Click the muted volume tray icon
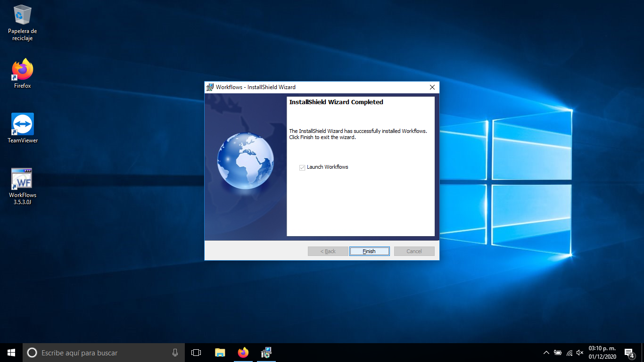This screenshot has width=644, height=362. (580, 353)
